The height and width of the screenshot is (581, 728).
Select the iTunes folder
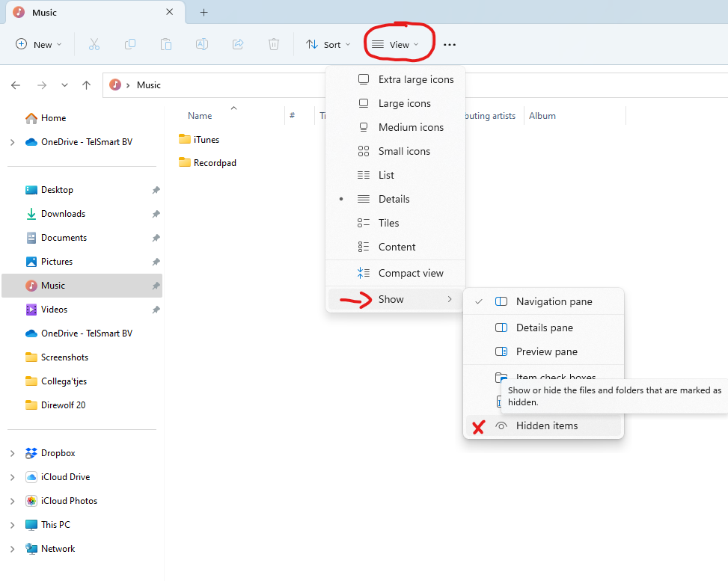[206, 139]
